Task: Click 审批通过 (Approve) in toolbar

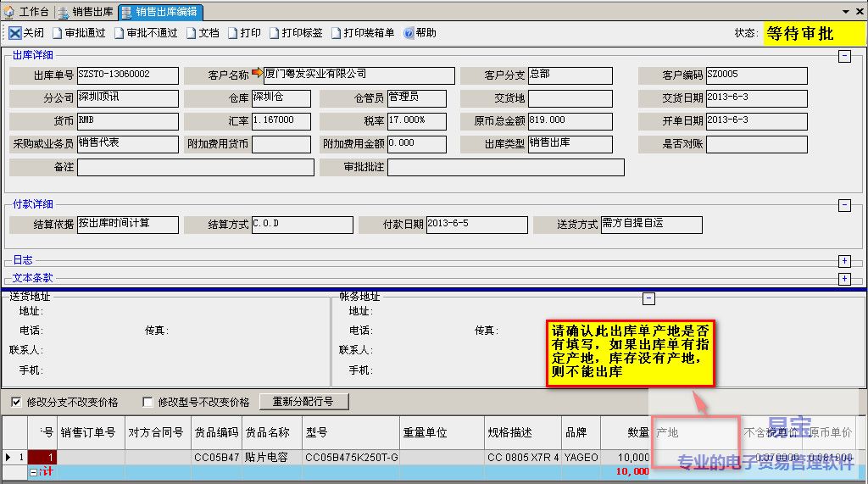Action: (58, 33)
